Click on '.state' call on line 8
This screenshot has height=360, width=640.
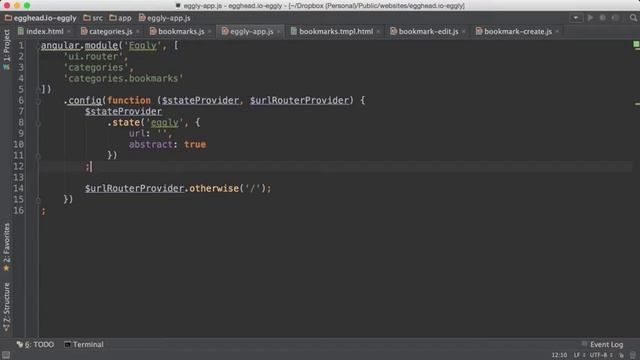coord(123,122)
